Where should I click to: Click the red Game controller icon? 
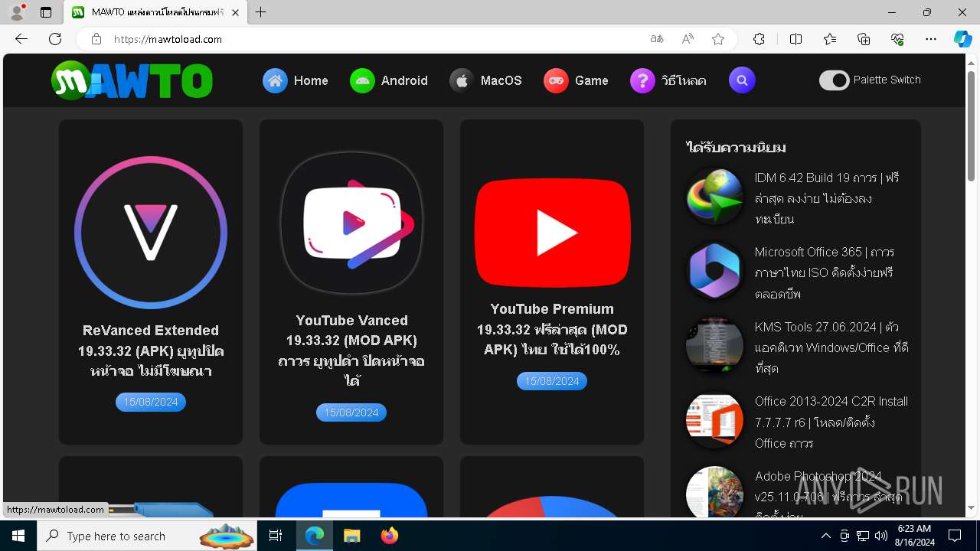click(x=556, y=80)
